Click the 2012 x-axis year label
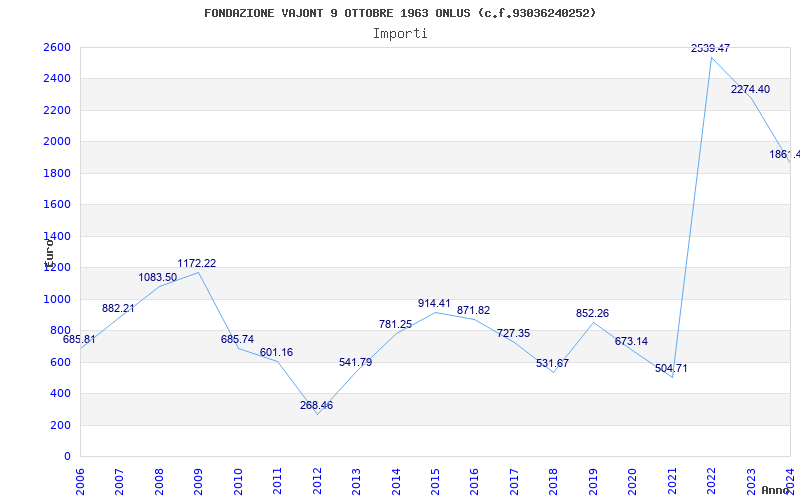800x500 pixels. pos(317,481)
